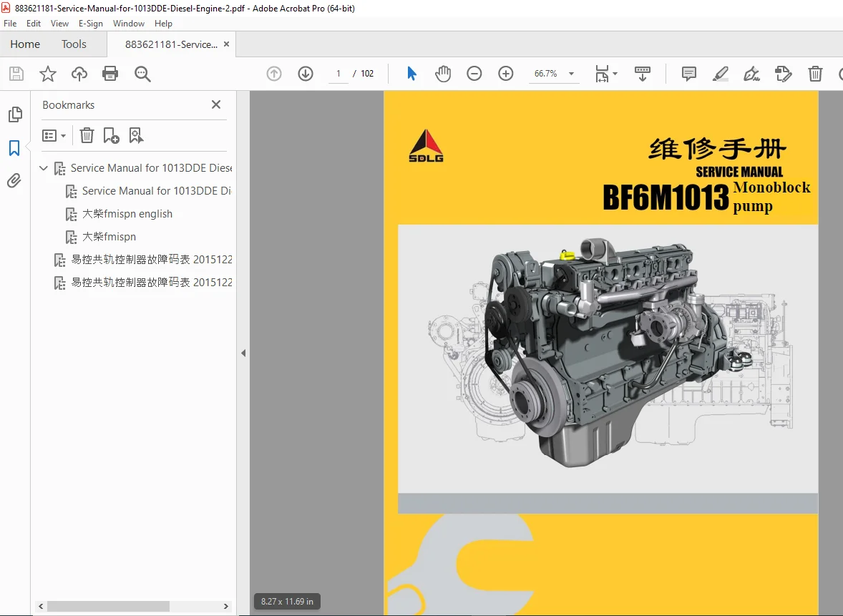Open the fmispn english bookmark
Image resolution: width=843 pixels, height=616 pixels.
coord(127,214)
